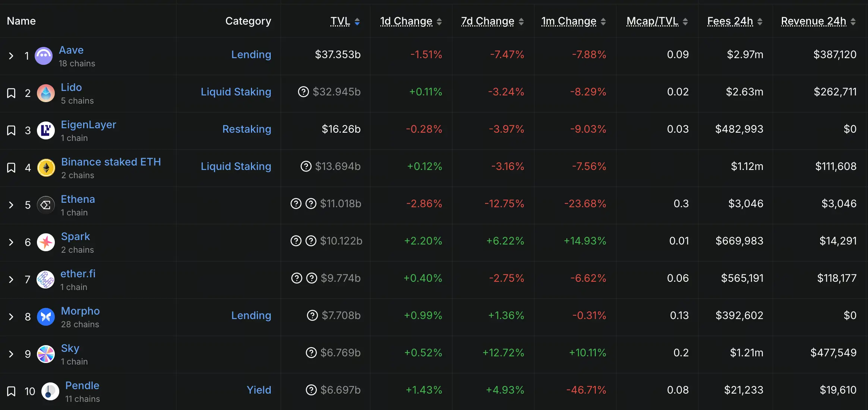Click the Aave protocol logo icon
This screenshot has height=410, width=868.
pyautogui.click(x=44, y=56)
